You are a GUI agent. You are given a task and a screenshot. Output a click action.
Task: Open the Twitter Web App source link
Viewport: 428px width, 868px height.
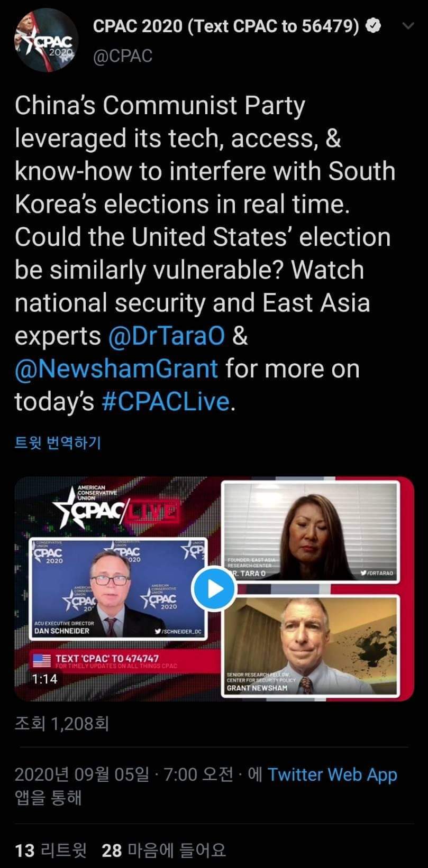(332, 774)
